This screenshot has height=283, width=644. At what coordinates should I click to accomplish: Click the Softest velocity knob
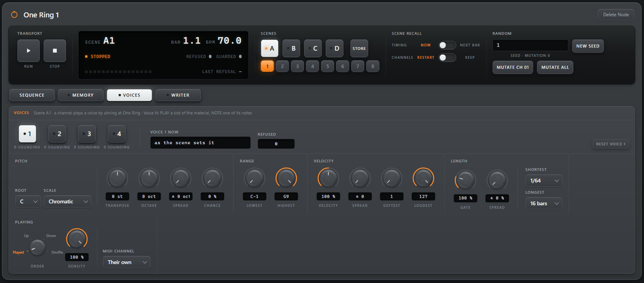(392, 178)
